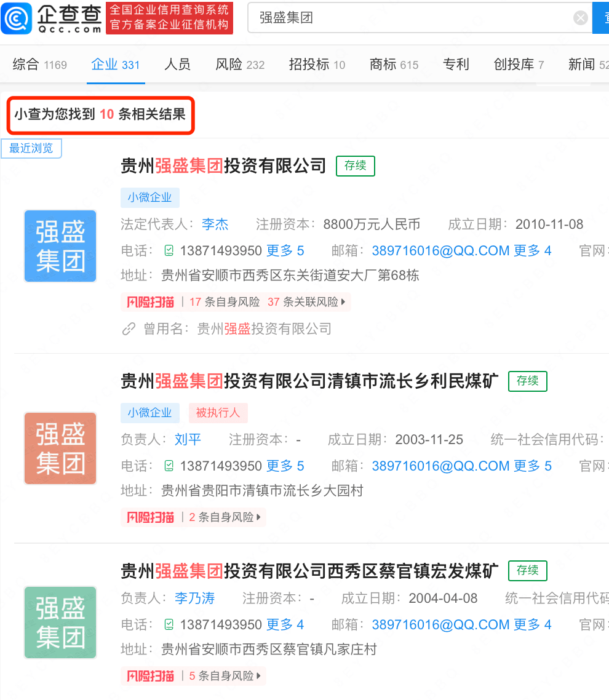This screenshot has height=700, width=609.
Task: Open 贵州强盛集团投资有限公司西秀区蔡官镇宏发煤矿 company page
Action: 309,571
